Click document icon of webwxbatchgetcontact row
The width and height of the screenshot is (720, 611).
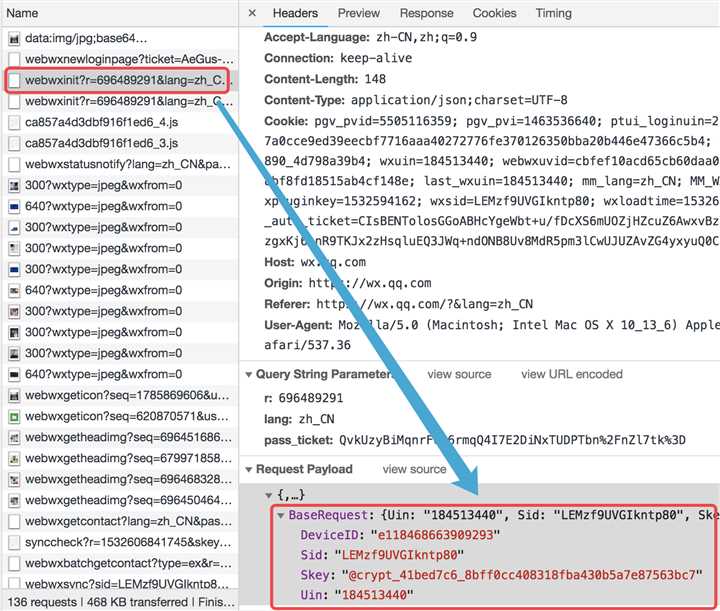point(14,564)
